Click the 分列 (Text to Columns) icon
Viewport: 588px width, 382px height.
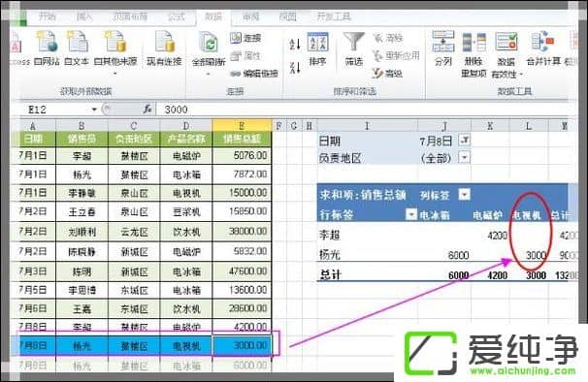click(442, 48)
